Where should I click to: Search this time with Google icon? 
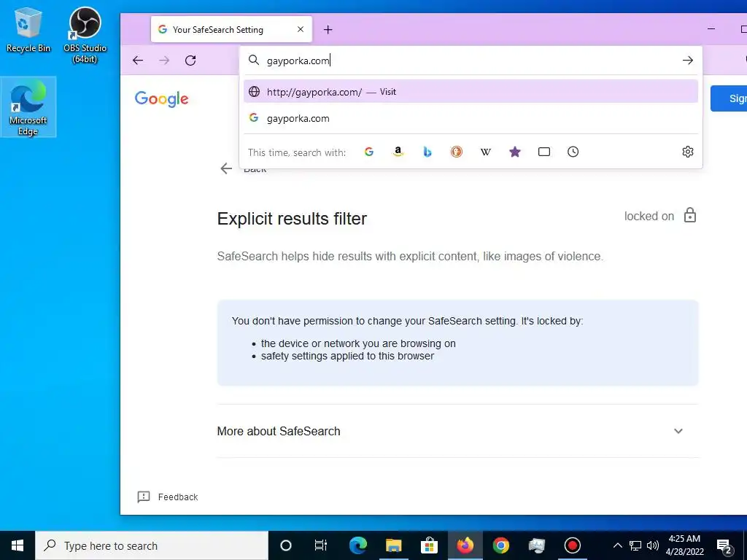[x=368, y=152]
